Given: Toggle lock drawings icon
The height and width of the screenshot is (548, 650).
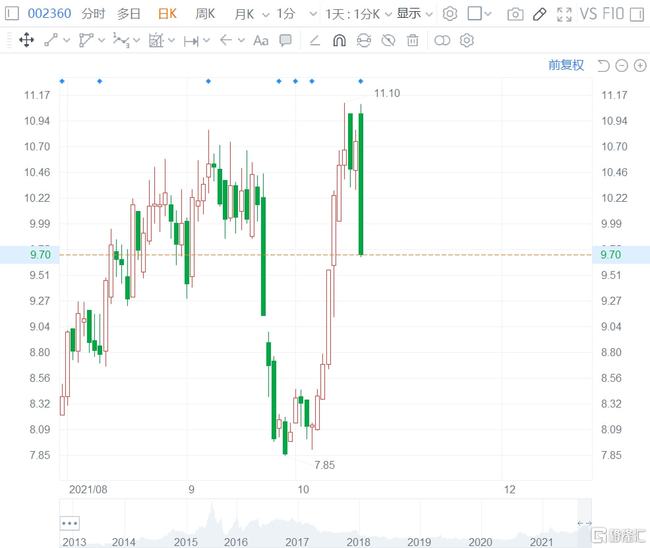Looking at the screenshot, I should 363,40.
